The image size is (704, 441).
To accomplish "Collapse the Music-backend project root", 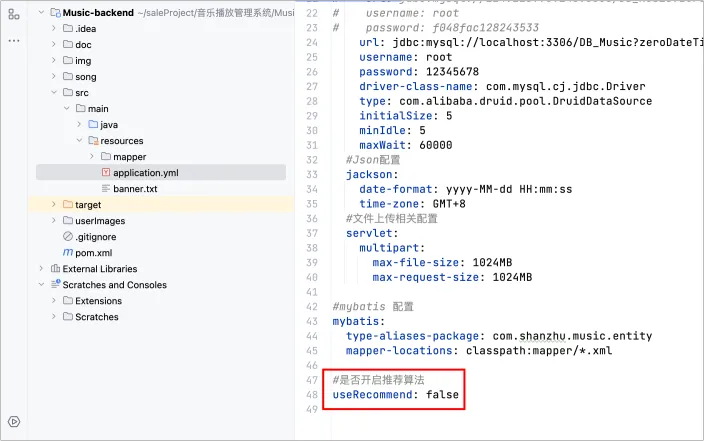I will pyautogui.click(x=40, y=13).
